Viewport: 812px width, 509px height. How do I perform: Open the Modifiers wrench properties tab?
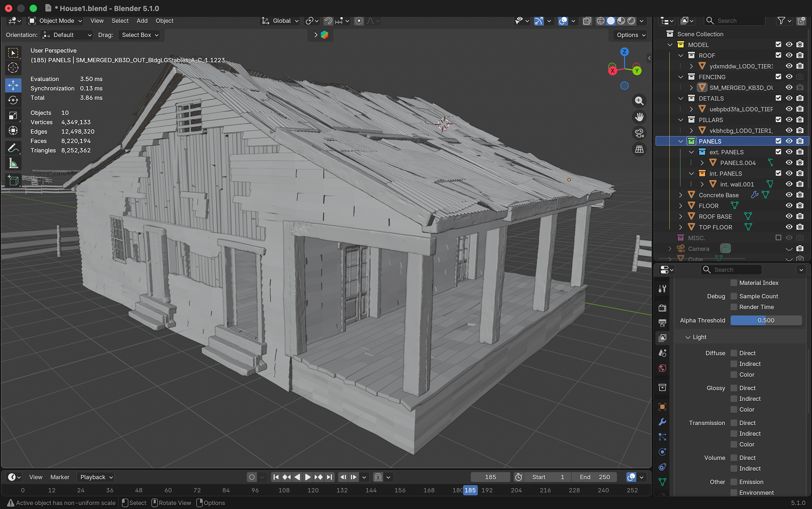tap(662, 422)
